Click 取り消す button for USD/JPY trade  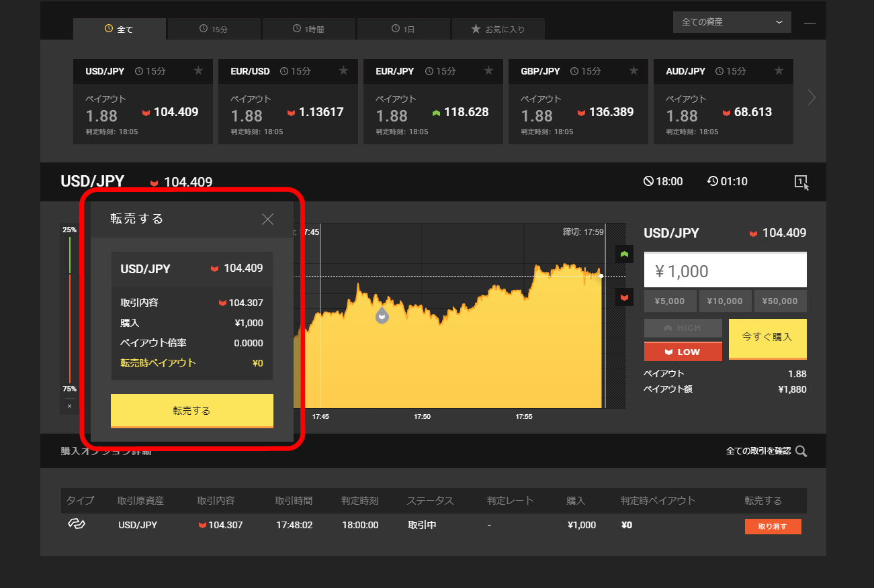(x=773, y=526)
